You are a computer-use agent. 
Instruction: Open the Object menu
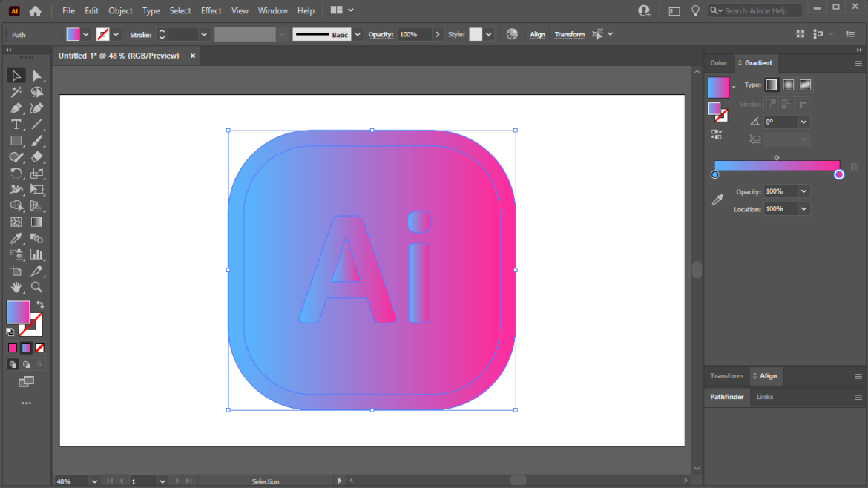[120, 10]
